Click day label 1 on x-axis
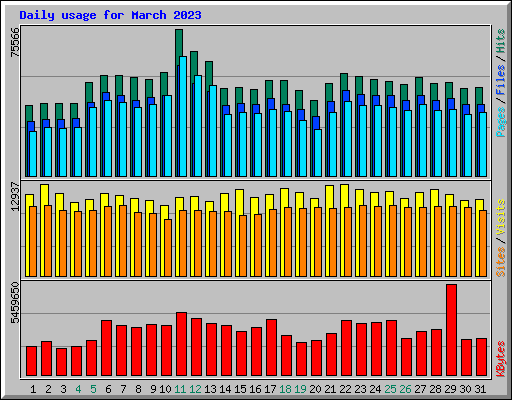 tap(33, 389)
